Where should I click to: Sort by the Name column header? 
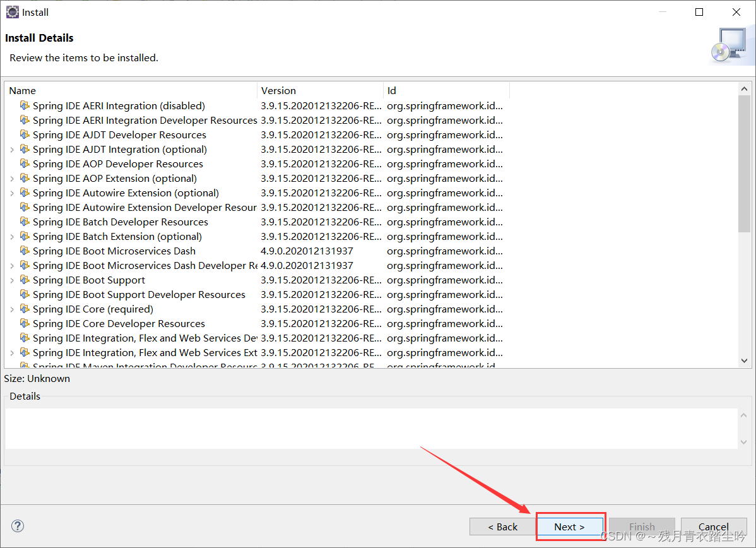click(x=131, y=90)
